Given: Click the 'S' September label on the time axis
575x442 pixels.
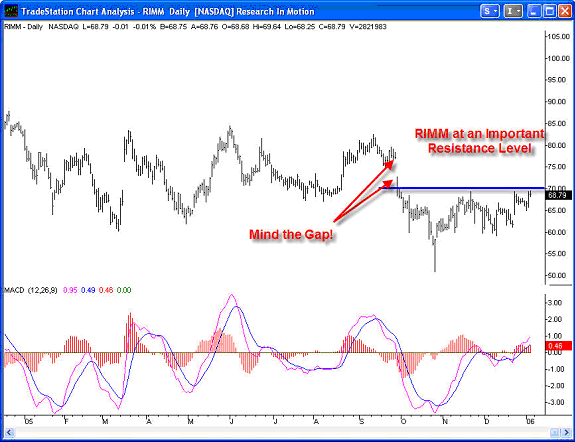Looking at the screenshot, I should click(362, 421).
